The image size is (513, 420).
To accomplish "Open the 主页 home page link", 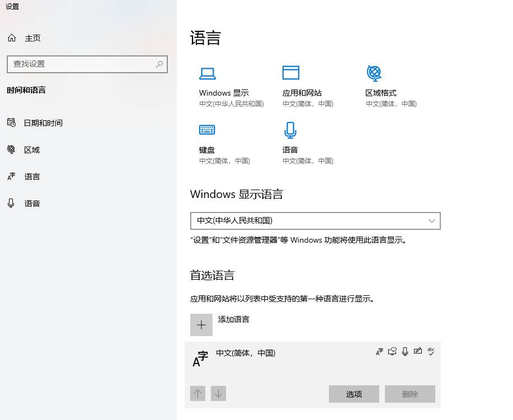I will pyautogui.click(x=32, y=38).
